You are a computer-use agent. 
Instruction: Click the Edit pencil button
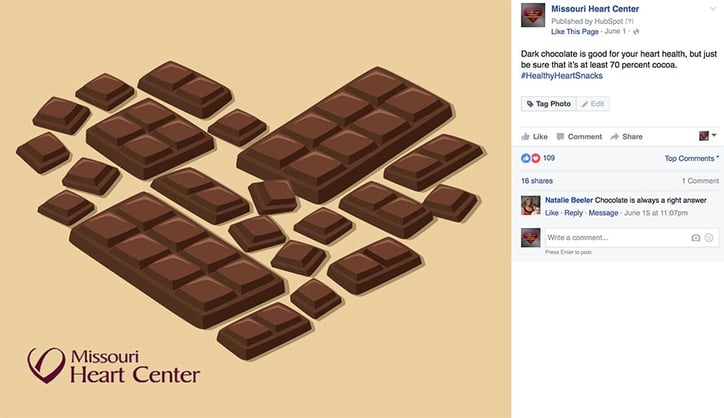(593, 104)
